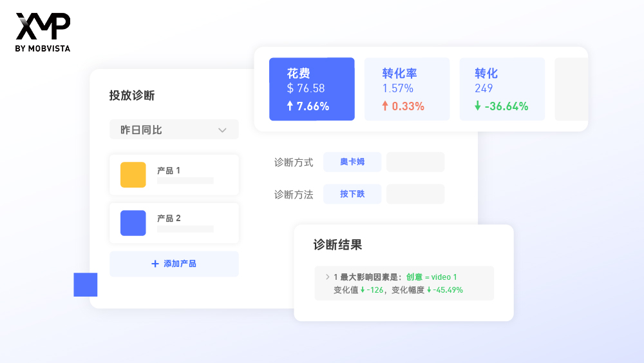The width and height of the screenshot is (644, 363).
Task: Click the 1.57% conversion rate value
Action: (397, 88)
